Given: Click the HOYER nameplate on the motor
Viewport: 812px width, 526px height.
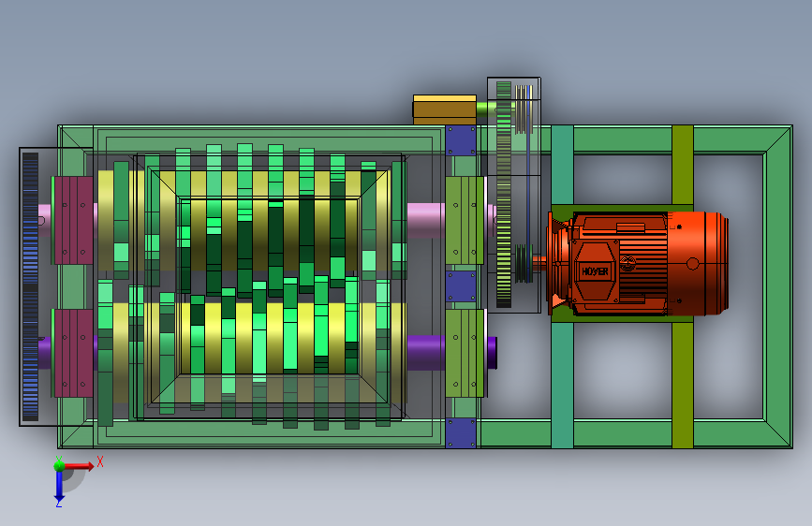Looking at the screenshot, I should 595,271.
